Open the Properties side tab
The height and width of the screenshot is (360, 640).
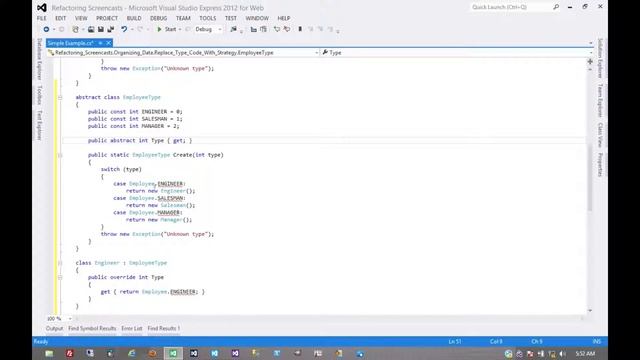point(600,164)
